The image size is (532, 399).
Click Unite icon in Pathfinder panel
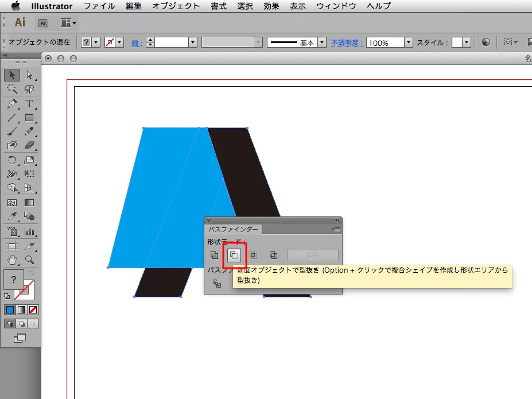click(x=215, y=255)
